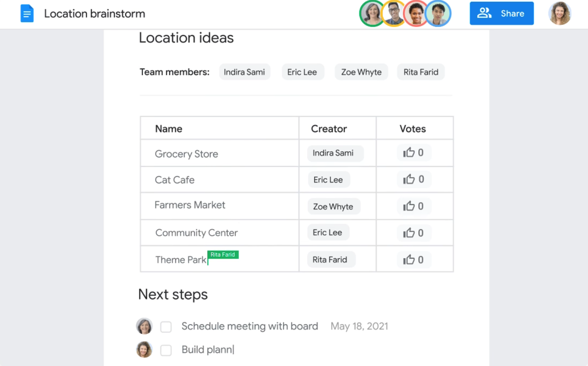The width and height of the screenshot is (588, 366).
Task: Open your account profile picture
Action: pos(560,14)
